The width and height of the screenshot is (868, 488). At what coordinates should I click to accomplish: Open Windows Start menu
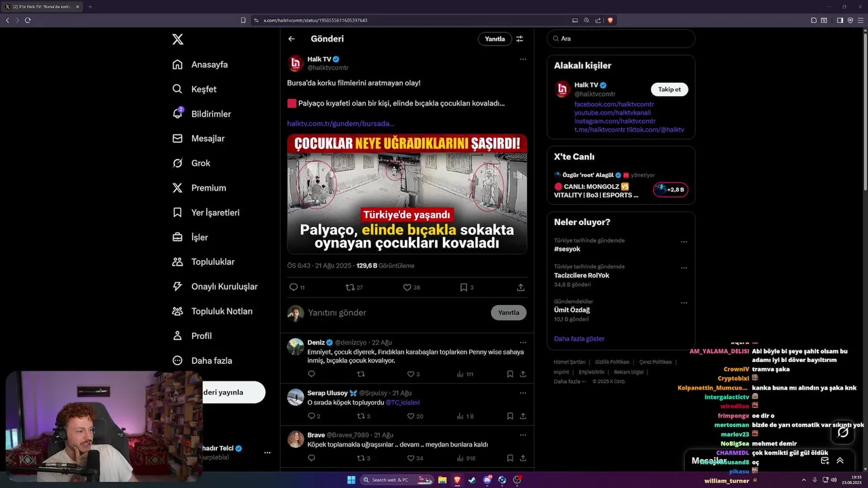tap(351, 480)
